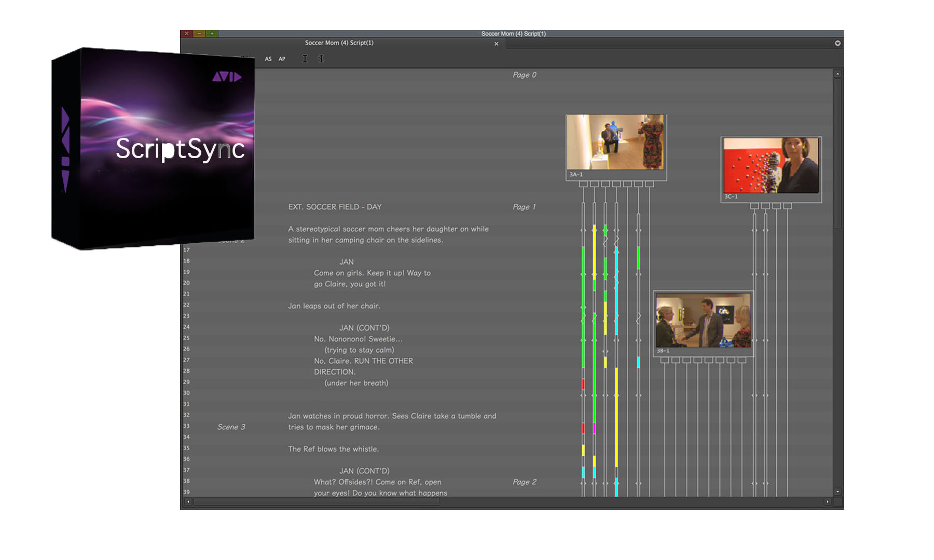Click the Page 0 label

[525, 75]
